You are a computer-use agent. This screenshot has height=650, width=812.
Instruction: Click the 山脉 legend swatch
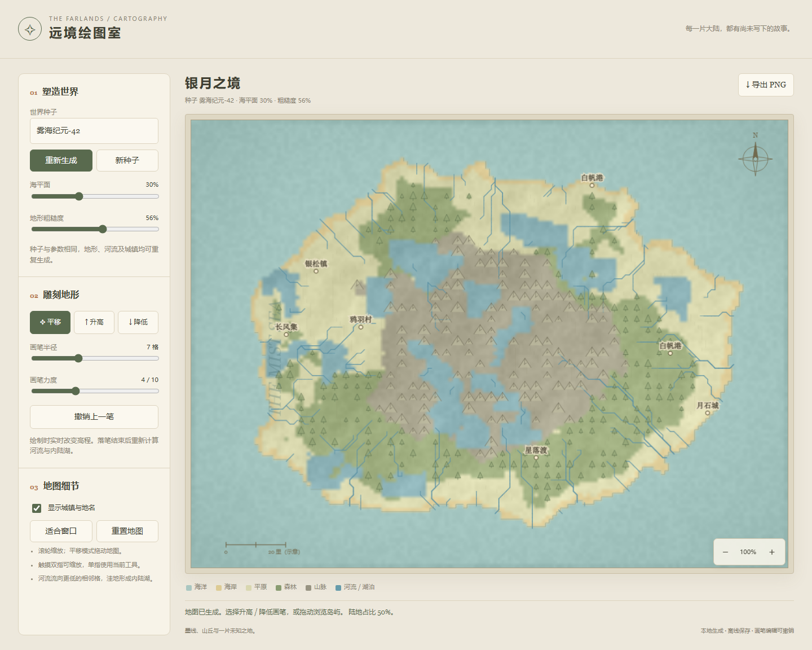click(308, 587)
